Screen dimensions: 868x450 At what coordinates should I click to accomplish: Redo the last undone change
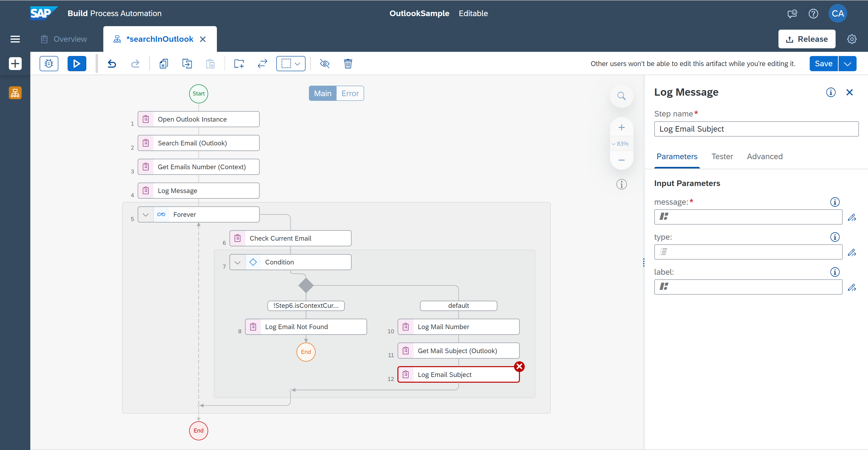point(135,63)
